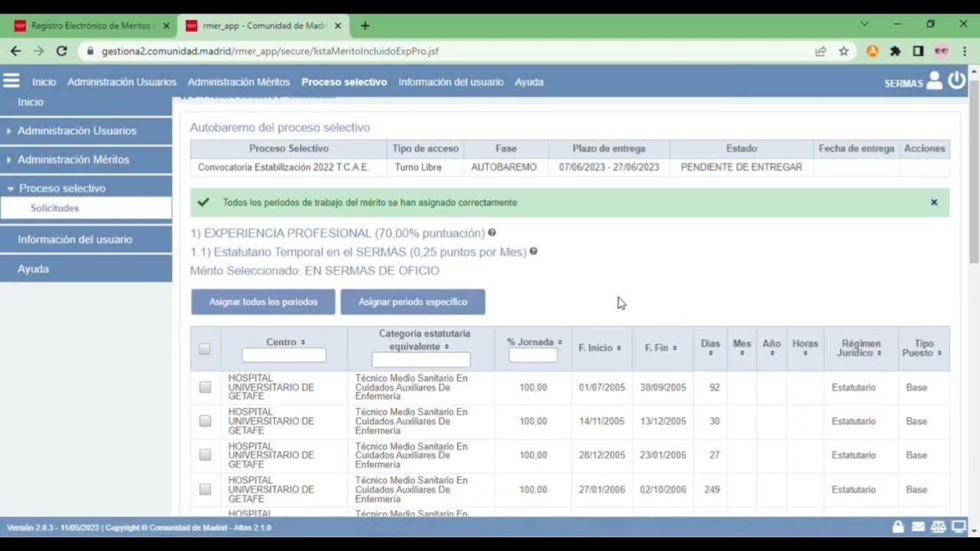Click the % Jornada filter input field

point(533,355)
